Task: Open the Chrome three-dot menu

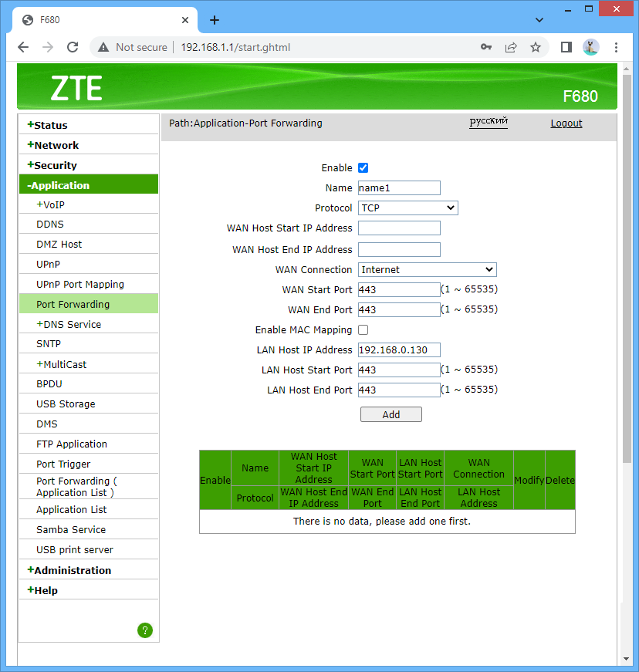Action: pyautogui.click(x=616, y=47)
